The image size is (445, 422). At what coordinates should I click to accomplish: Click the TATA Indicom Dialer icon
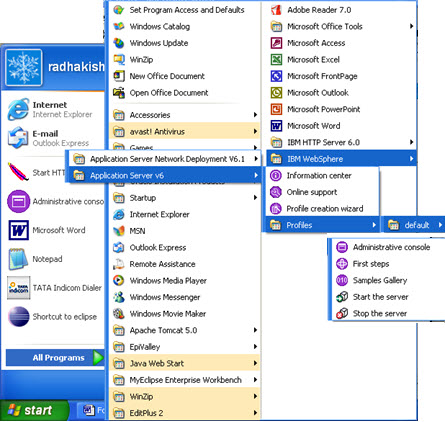point(19,288)
